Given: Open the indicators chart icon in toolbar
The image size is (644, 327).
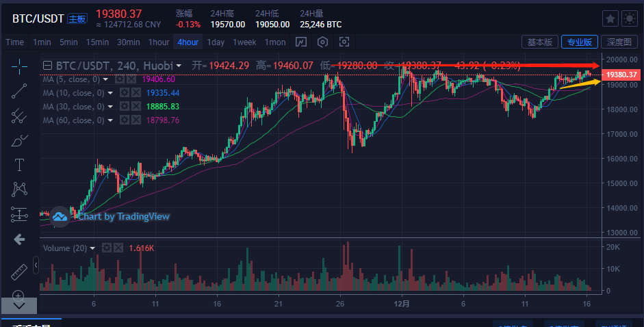Looking at the screenshot, I should (301, 42).
